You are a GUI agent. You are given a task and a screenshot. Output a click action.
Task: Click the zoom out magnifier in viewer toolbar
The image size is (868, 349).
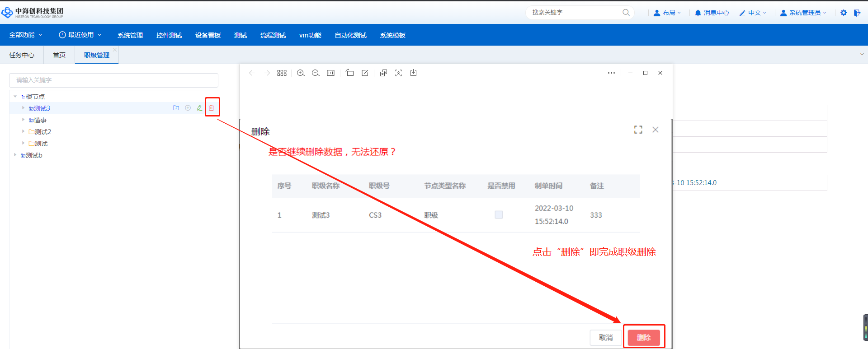click(x=316, y=73)
